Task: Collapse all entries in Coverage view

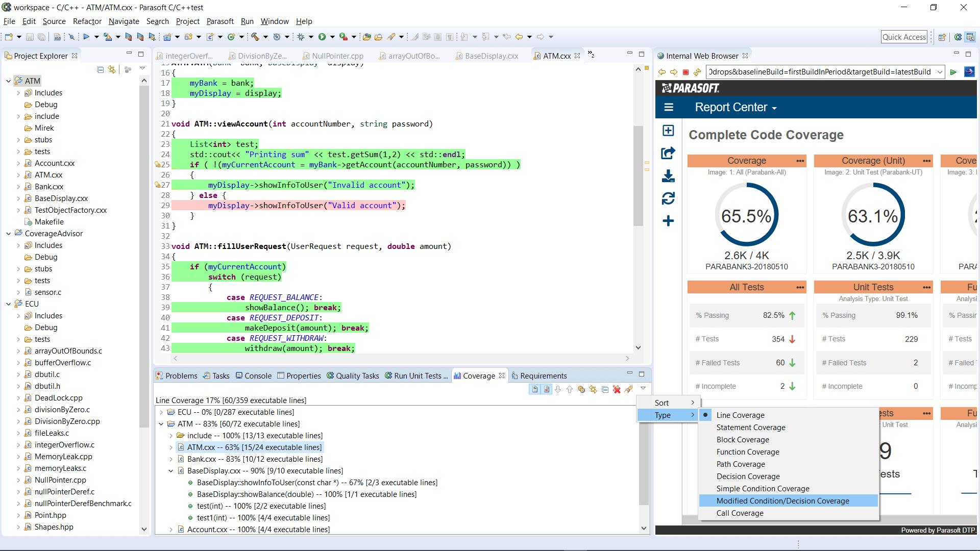Action: 605,389
